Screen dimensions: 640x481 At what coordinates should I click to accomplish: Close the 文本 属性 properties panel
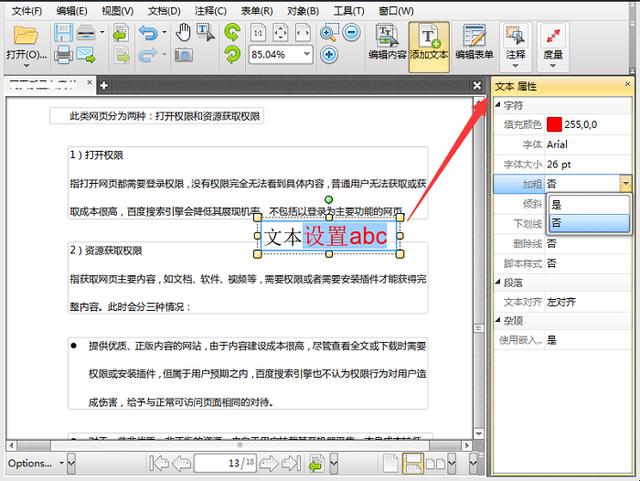628,84
